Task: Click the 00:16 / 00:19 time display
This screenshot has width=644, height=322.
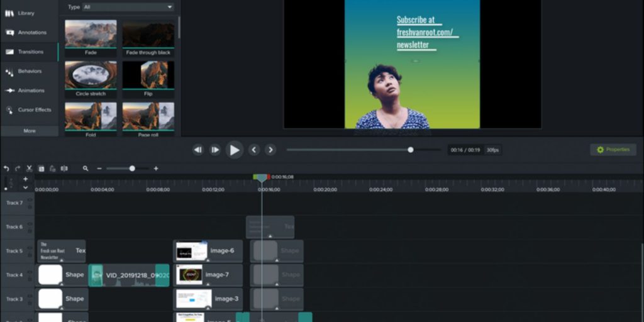Action: pos(465,150)
